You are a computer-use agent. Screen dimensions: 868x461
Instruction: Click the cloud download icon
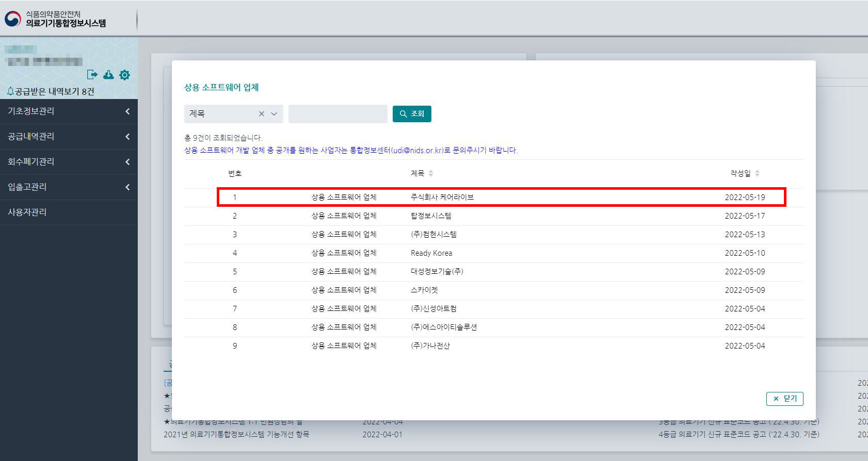(x=108, y=75)
